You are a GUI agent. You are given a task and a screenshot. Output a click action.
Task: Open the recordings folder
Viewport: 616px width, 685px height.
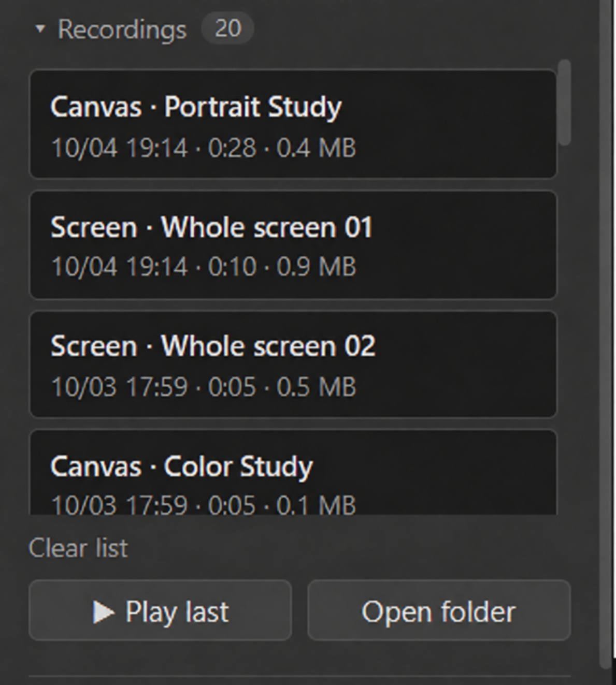click(439, 610)
